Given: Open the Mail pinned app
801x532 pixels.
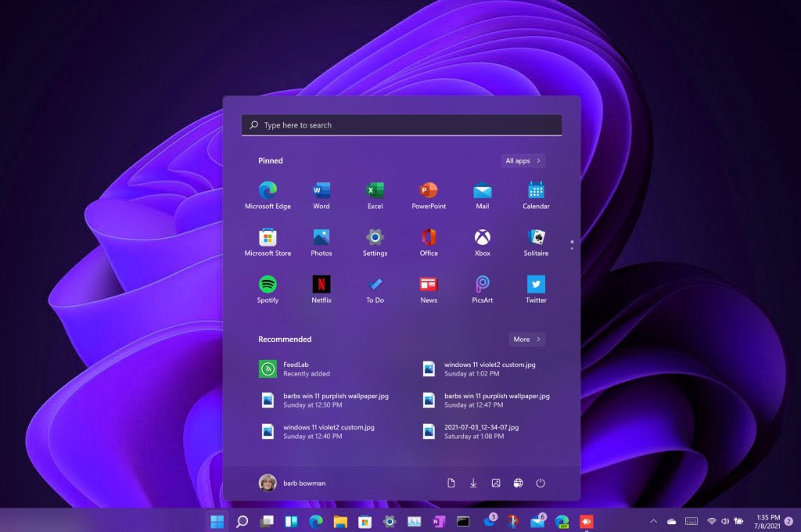Looking at the screenshot, I should coord(482,195).
